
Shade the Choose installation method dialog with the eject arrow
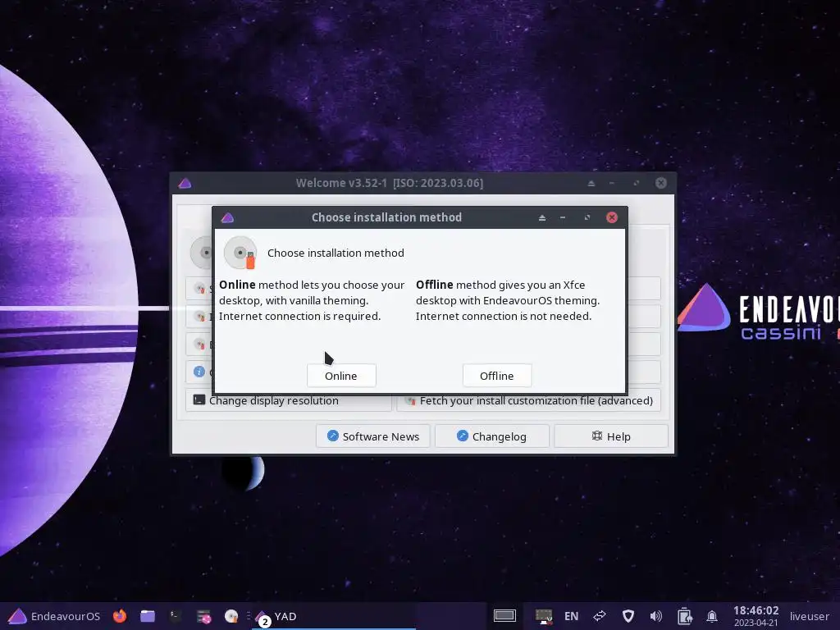pyautogui.click(x=542, y=217)
